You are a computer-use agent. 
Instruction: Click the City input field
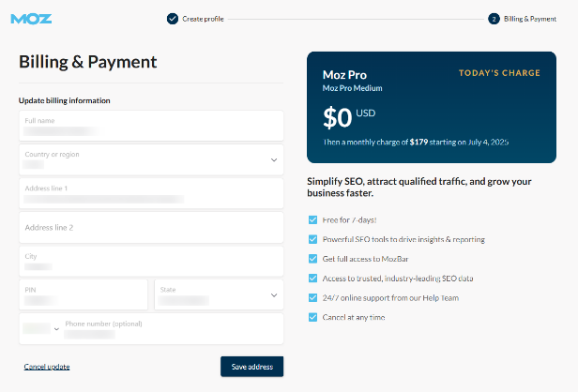[x=151, y=262]
